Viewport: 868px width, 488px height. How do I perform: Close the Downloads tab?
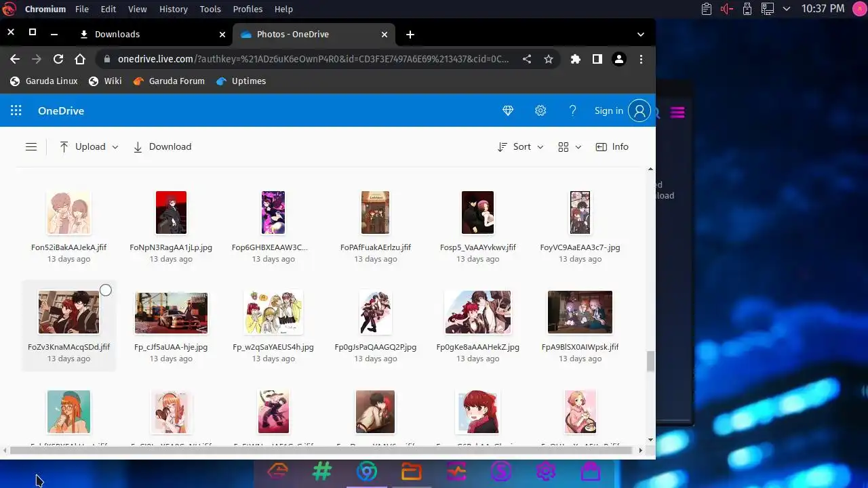pyautogui.click(x=222, y=34)
